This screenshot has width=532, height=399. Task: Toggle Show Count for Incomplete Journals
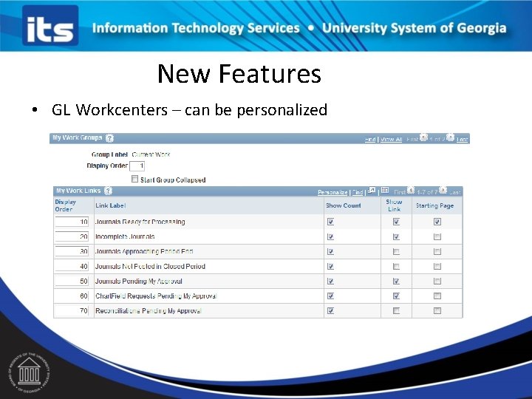pyautogui.click(x=330, y=237)
